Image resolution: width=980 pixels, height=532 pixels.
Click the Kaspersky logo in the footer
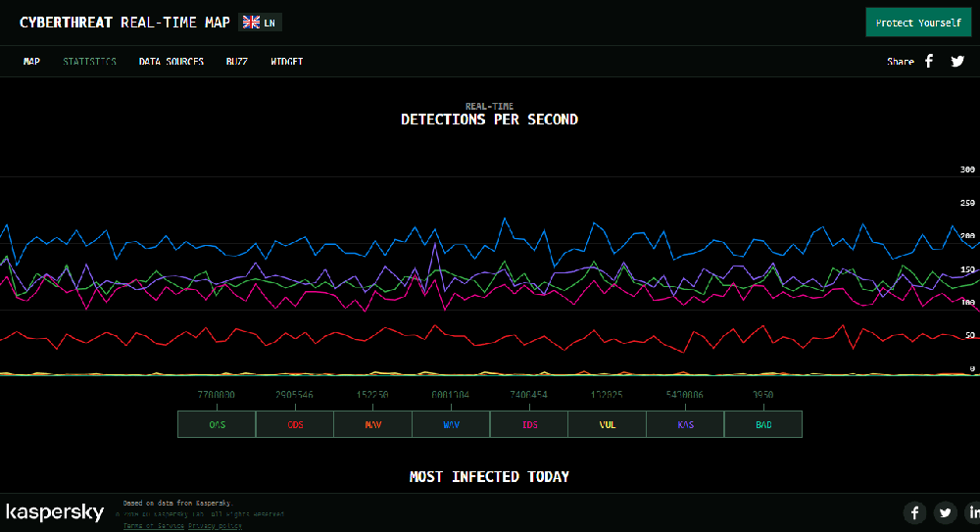click(54, 512)
